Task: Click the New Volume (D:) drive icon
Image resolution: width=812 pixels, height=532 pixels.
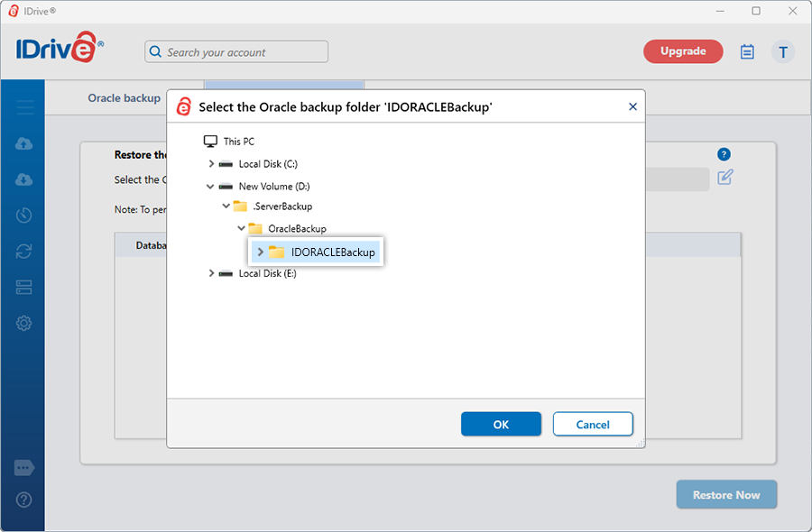Action: (226, 187)
